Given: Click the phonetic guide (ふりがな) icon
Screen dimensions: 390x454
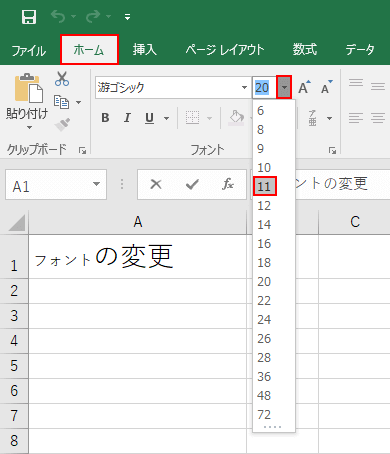Looking at the screenshot, I should [x=312, y=118].
